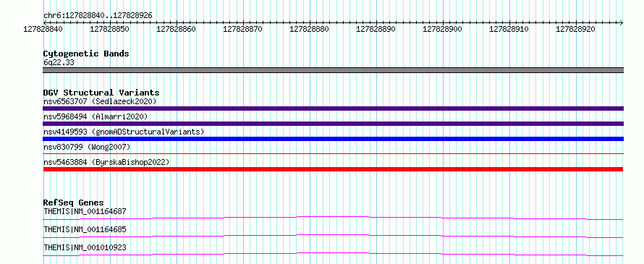Select the thick red nsv5463884 variant bar
Viewport: 644px width, 264px height.
pos(333,169)
